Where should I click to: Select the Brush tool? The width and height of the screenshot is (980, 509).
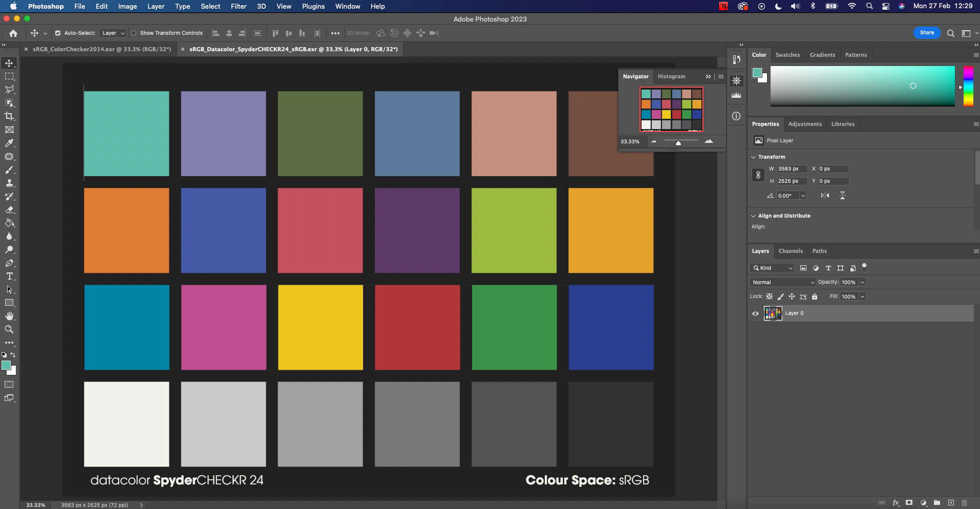9,170
